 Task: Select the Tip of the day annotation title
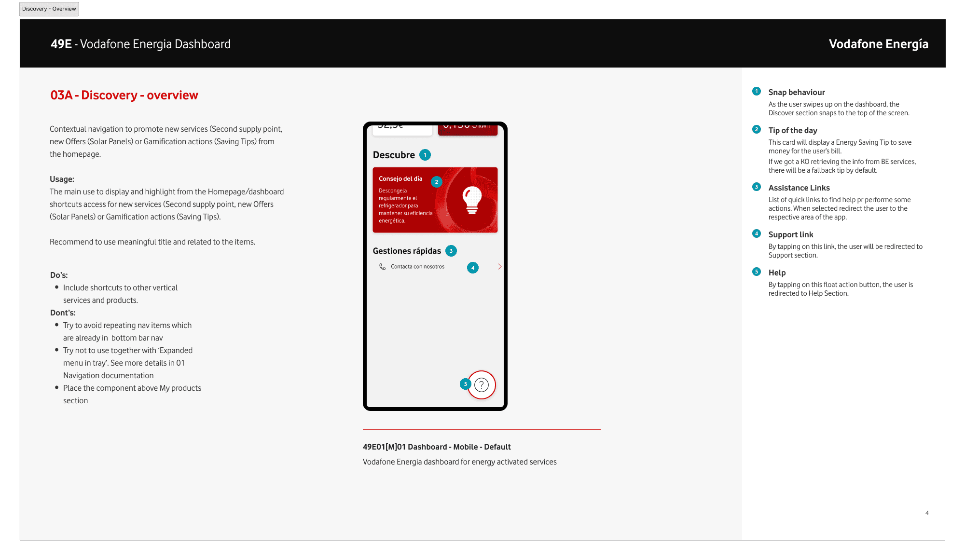pyautogui.click(x=793, y=130)
